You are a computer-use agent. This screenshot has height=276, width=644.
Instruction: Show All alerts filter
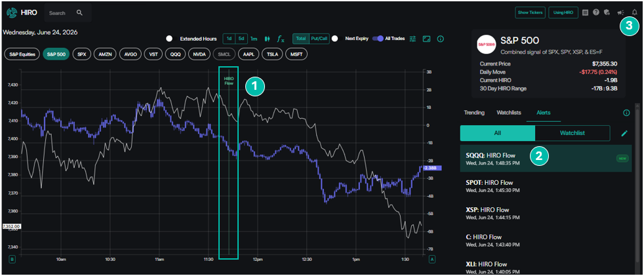497,133
